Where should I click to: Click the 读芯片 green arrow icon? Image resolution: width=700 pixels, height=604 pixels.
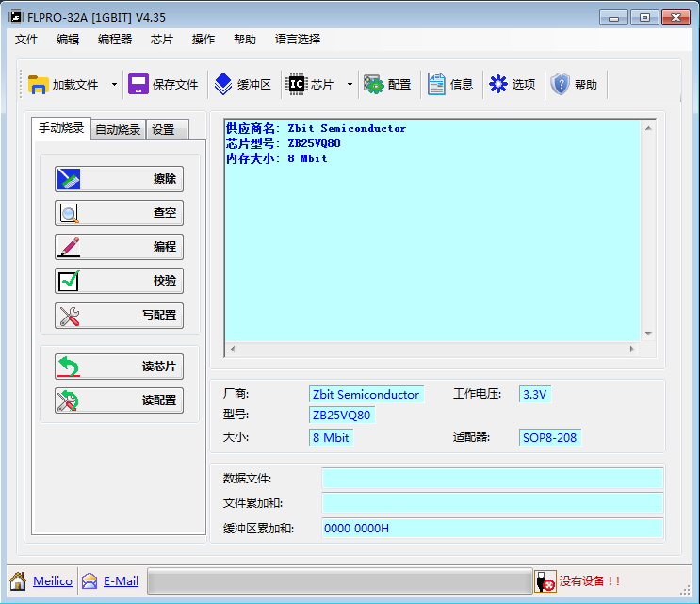(69, 367)
